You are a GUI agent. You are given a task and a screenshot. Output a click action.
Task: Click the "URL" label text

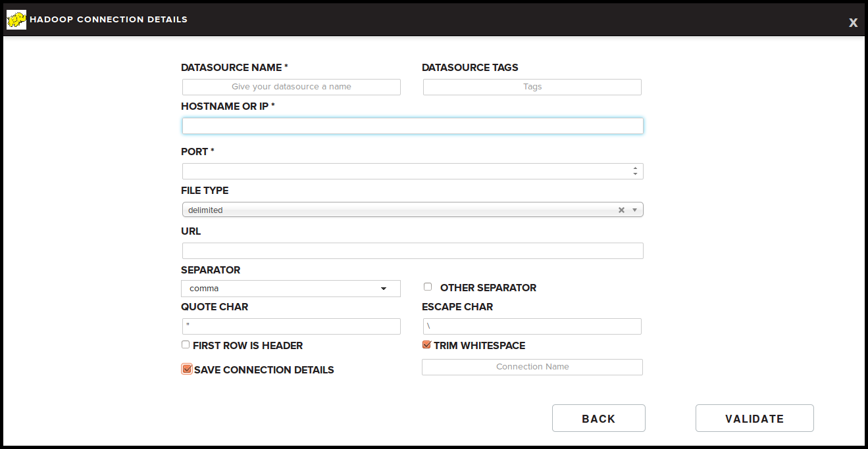click(191, 231)
